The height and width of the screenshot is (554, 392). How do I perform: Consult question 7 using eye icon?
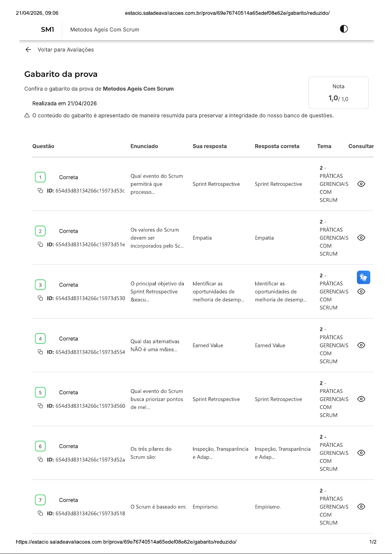tap(361, 507)
